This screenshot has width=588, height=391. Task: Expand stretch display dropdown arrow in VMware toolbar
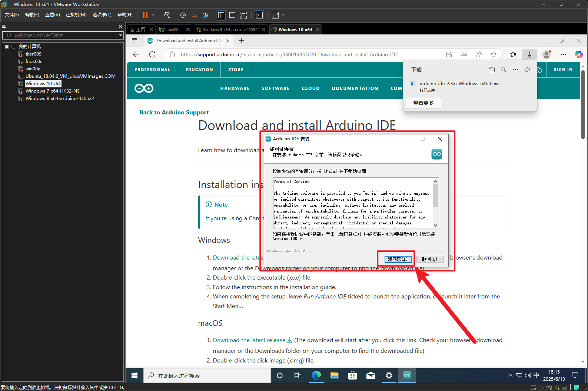pos(283,15)
